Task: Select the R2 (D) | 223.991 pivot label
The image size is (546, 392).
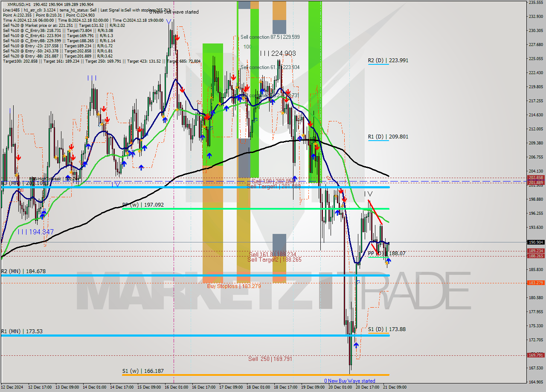Action: (x=388, y=61)
